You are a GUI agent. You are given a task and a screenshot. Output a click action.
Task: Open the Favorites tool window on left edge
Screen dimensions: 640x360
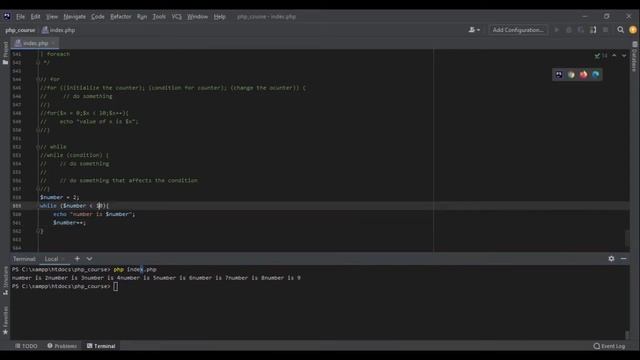(x=5, y=321)
